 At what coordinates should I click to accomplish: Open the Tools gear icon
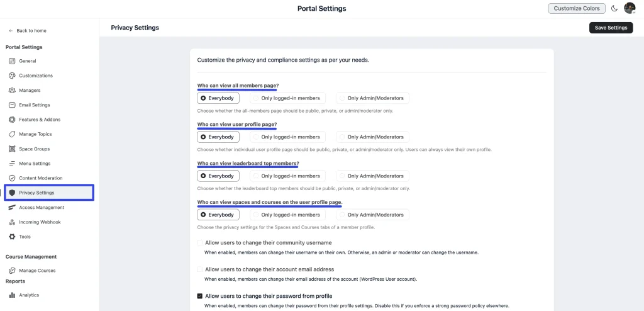tap(12, 237)
